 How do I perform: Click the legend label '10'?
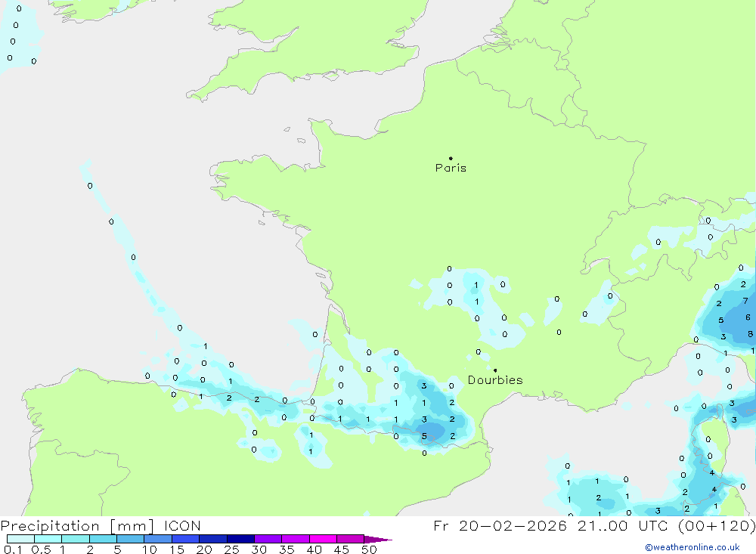(149, 549)
